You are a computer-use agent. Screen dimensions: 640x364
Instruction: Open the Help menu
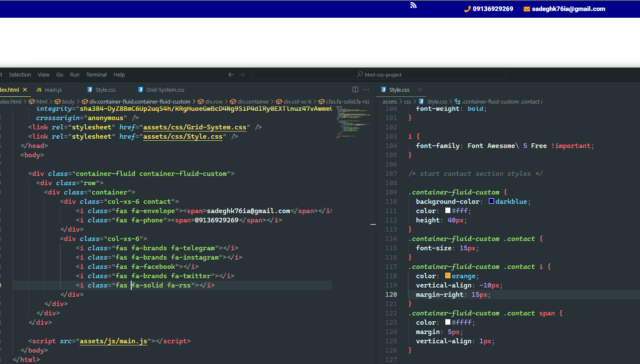(x=119, y=75)
